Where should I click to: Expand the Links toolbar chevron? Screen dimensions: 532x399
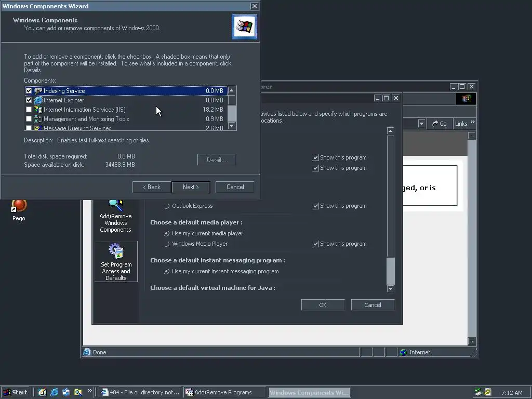tap(473, 122)
